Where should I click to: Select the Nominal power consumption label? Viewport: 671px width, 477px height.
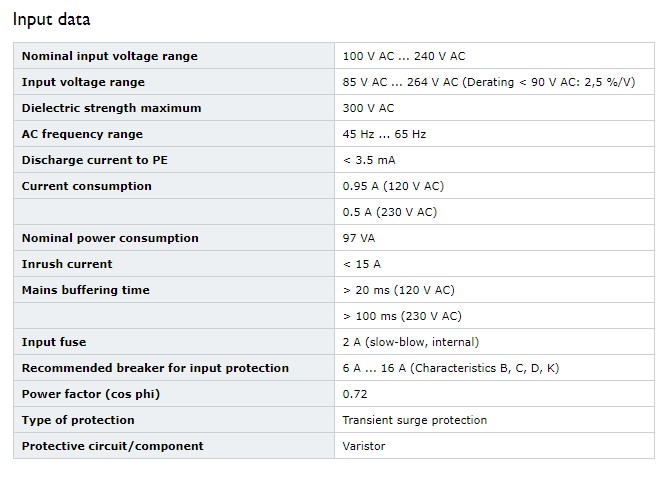point(110,238)
